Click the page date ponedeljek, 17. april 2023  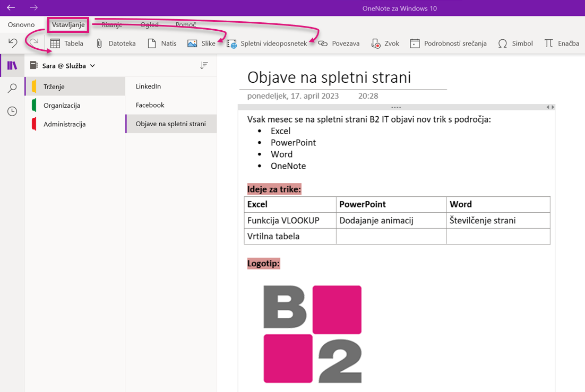point(293,96)
